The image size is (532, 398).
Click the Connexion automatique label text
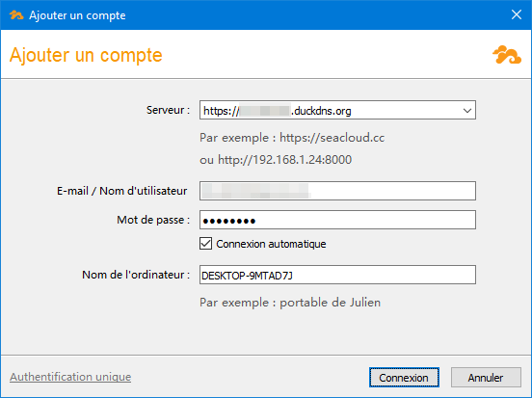(x=271, y=244)
